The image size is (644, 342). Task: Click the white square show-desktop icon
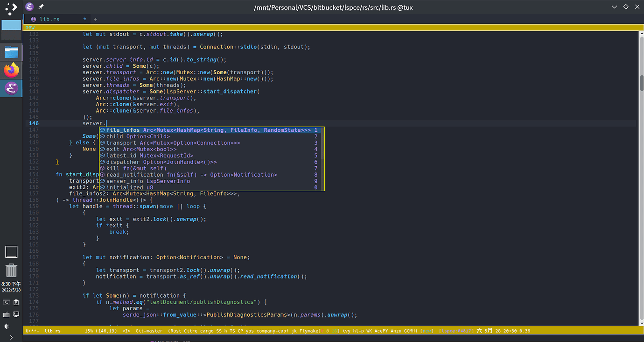[11, 252]
